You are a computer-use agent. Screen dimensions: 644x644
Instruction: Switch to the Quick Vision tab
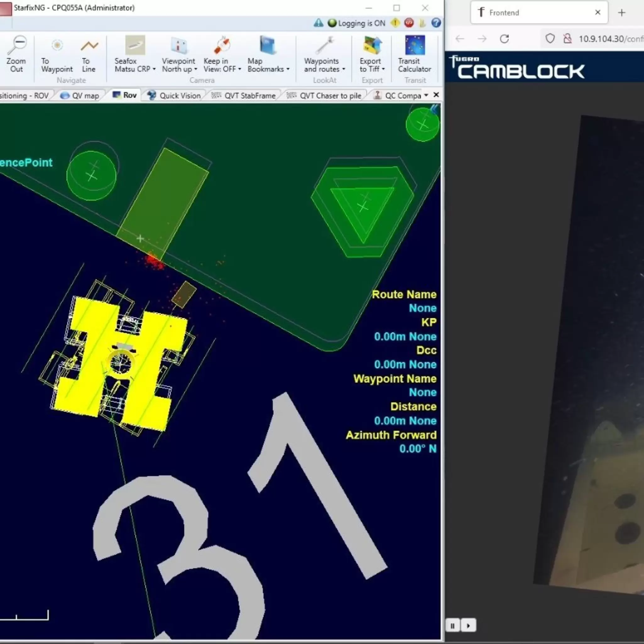click(175, 96)
